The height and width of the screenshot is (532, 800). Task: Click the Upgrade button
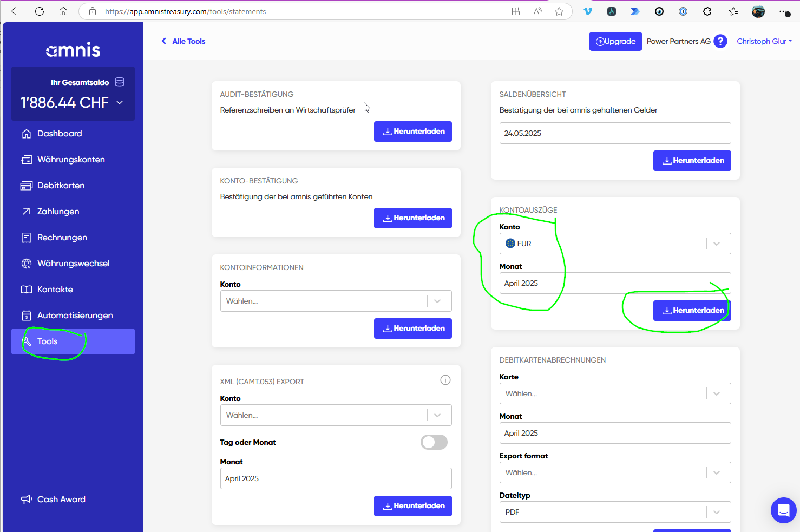tap(615, 42)
